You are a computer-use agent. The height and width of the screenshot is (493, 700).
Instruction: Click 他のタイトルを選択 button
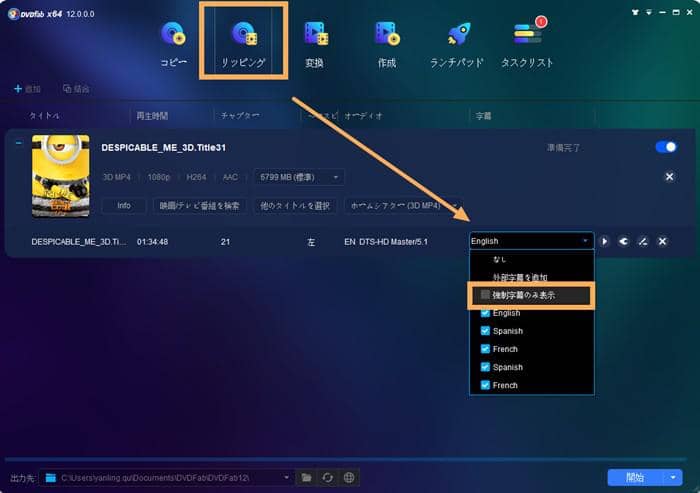[295, 205]
